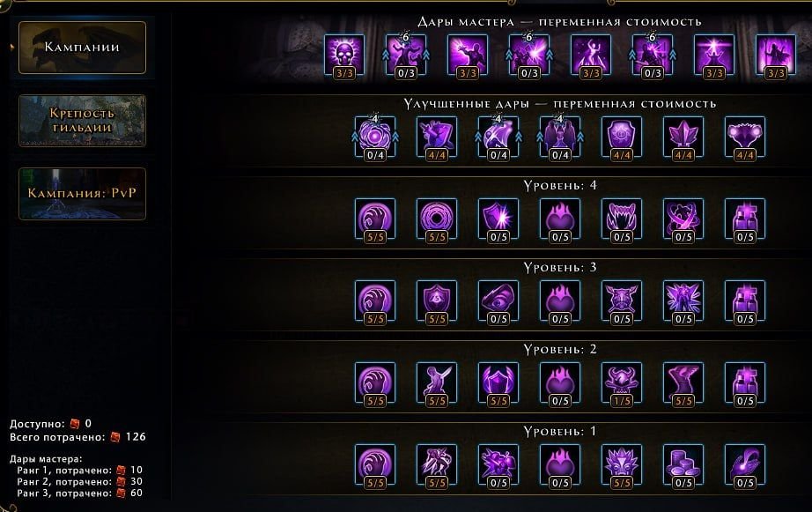Select the last master boon at 3/3

[775, 56]
